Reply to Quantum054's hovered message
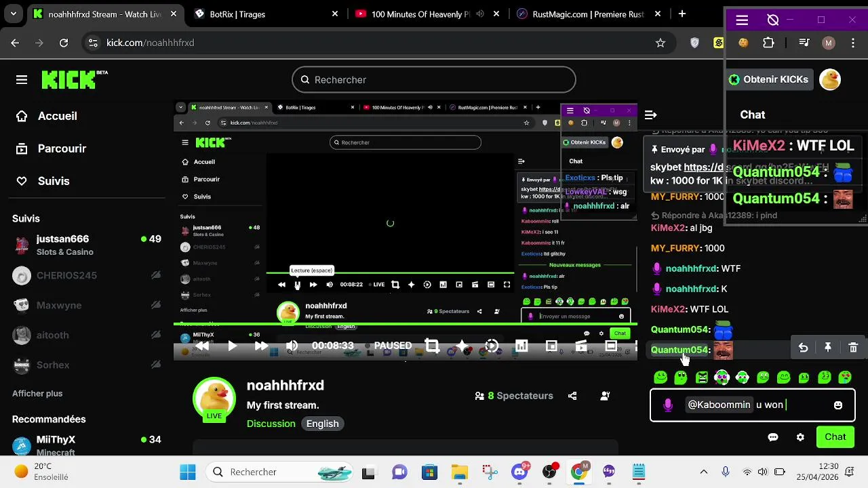 tap(803, 348)
